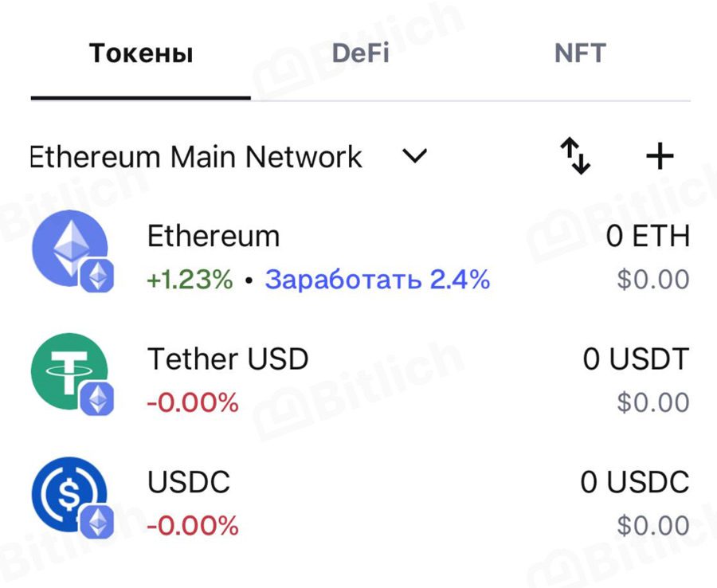Viewport: 717px width, 588px height.
Task: Click network badge on Ethereum logo
Action: 97,276
